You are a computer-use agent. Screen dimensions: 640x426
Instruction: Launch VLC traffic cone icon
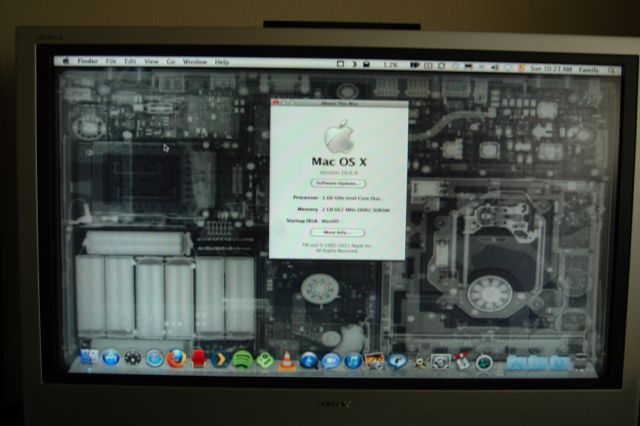(x=287, y=361)
